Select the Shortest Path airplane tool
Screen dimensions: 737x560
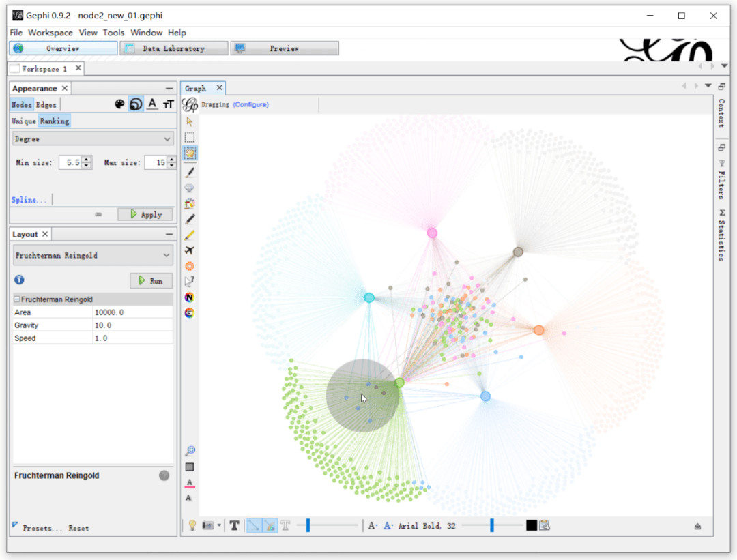(x=190, y=250)
